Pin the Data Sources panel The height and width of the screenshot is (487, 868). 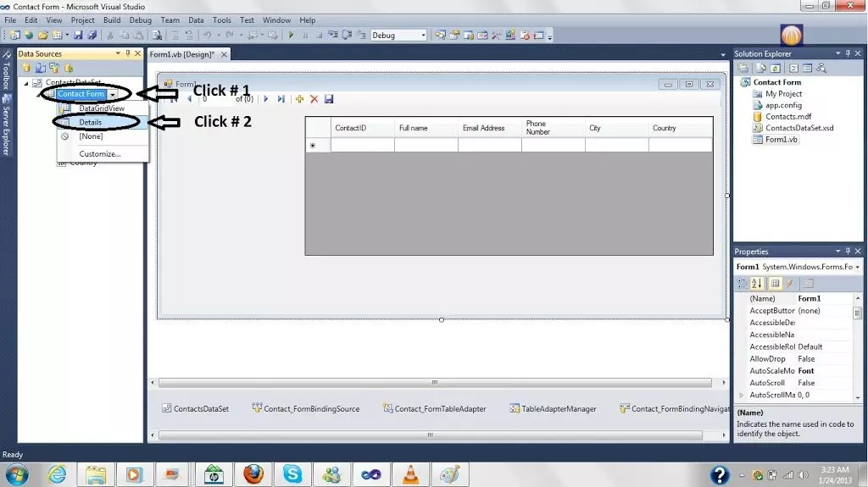tap(128, 53)
